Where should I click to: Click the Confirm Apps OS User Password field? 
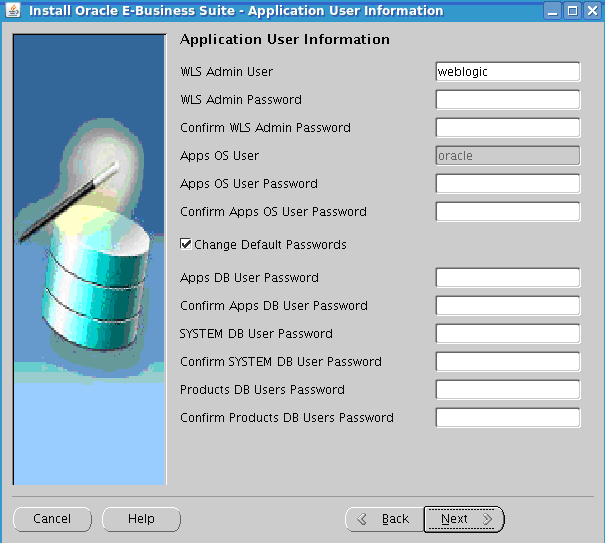508,211
